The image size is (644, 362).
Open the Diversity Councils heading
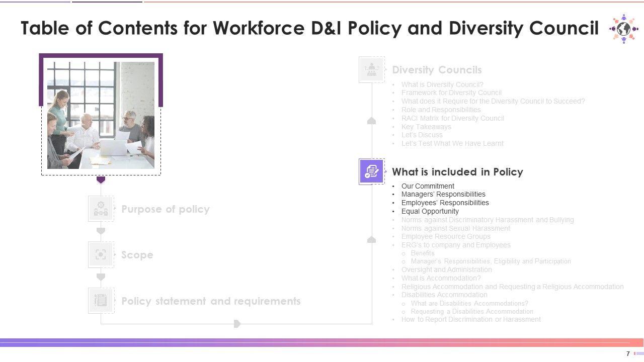point(437,70)
